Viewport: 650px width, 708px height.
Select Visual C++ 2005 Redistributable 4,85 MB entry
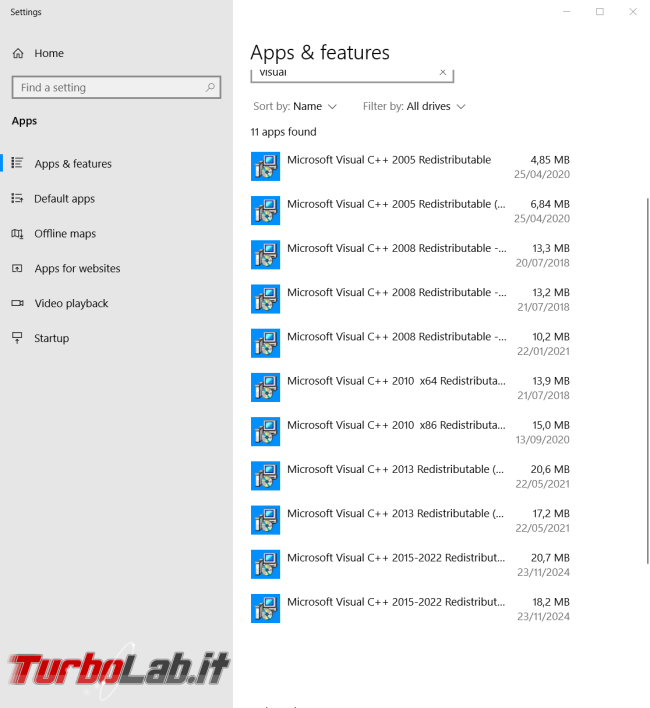(410, 167)
